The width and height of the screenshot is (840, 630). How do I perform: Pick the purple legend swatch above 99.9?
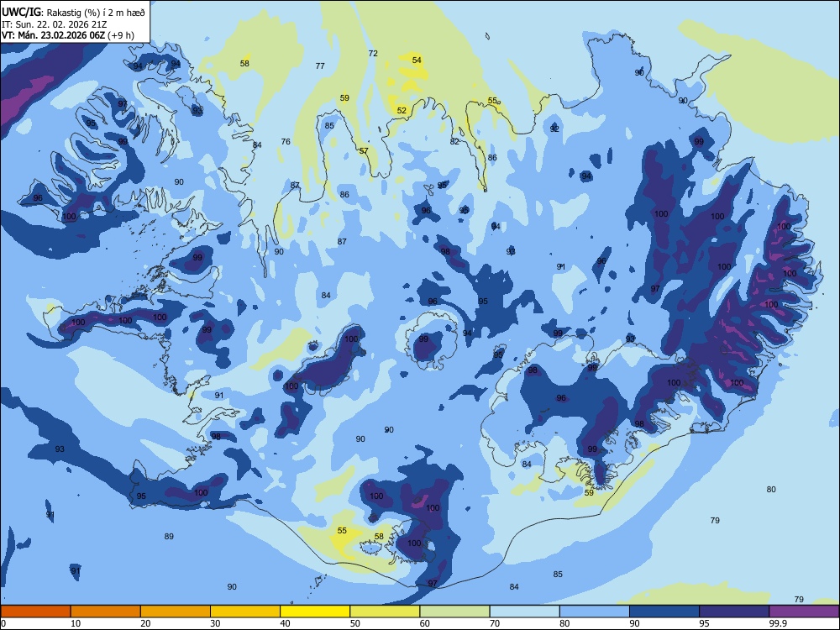tap(804, 612)
